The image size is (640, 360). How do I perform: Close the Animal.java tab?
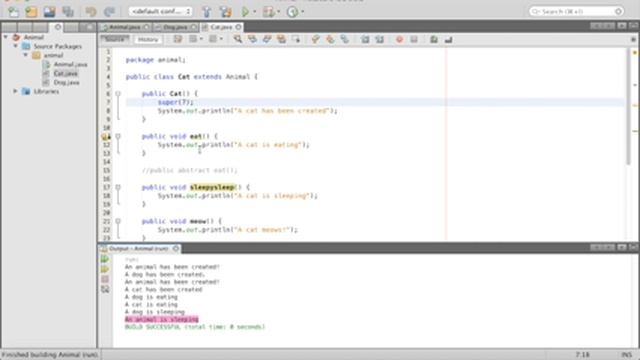tap(146, 27)
